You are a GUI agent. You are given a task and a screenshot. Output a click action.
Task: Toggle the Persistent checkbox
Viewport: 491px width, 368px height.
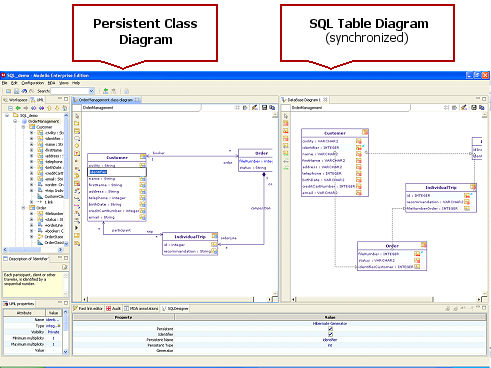(x=330, y=329)
